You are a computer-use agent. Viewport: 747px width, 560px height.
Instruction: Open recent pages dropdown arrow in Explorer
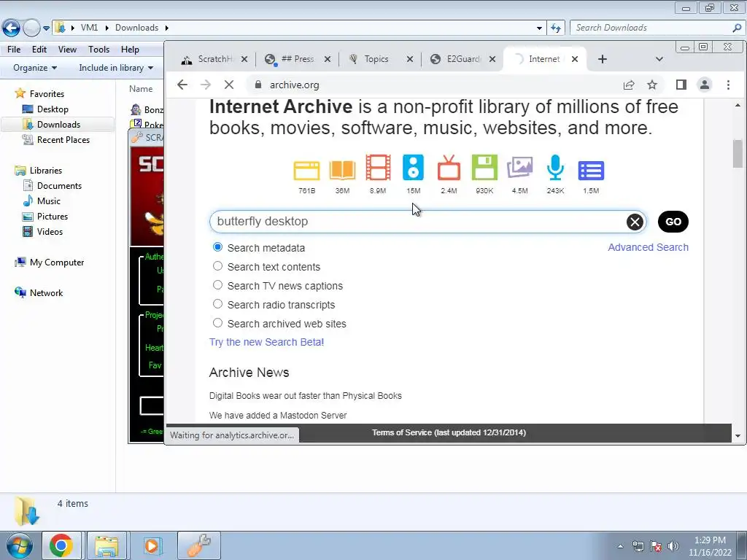tap(46, 28)
